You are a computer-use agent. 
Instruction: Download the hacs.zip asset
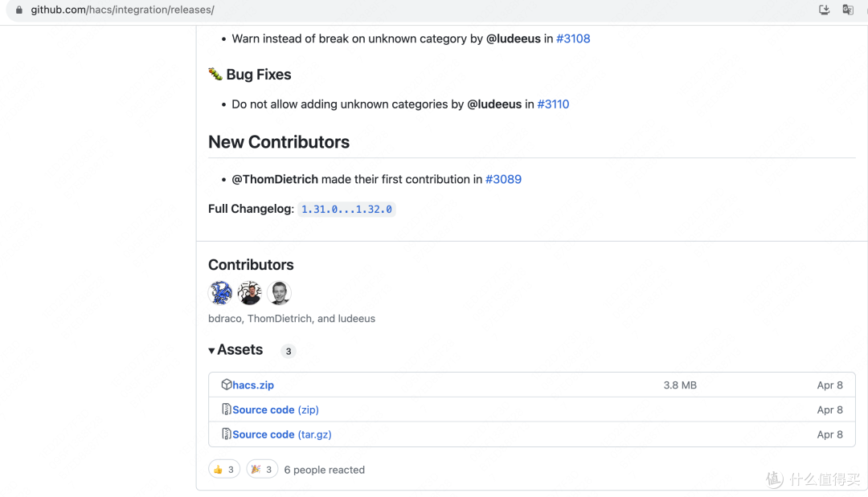click(253, 385)
